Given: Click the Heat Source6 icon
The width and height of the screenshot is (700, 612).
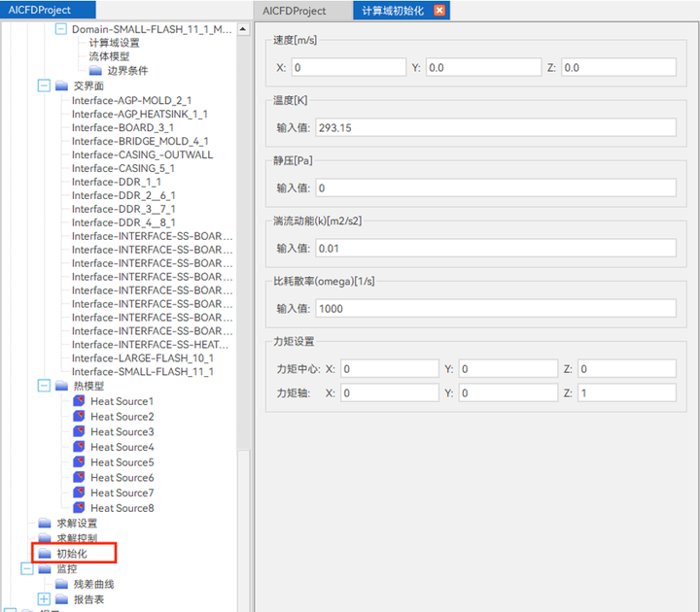Looking at the screenshot, I should (x=79, y=477).
